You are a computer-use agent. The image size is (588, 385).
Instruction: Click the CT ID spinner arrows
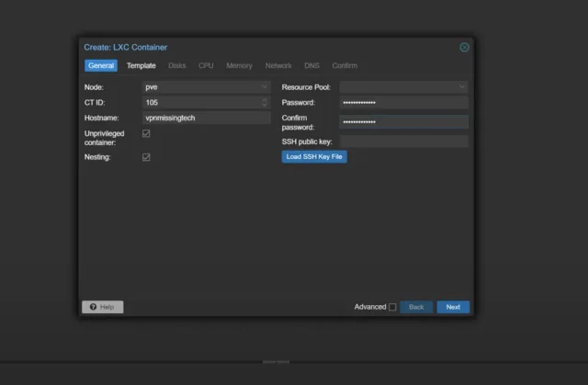pyautogui.click(x=265, y=102)
